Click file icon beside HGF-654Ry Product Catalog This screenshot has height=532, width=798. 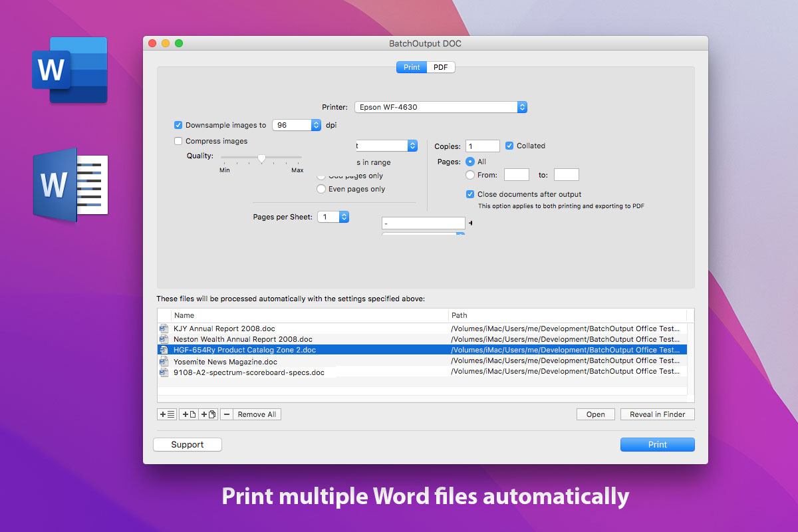(164, 350)
